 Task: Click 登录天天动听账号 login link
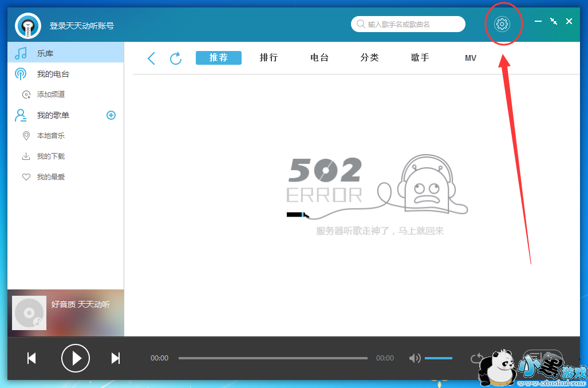82,26
